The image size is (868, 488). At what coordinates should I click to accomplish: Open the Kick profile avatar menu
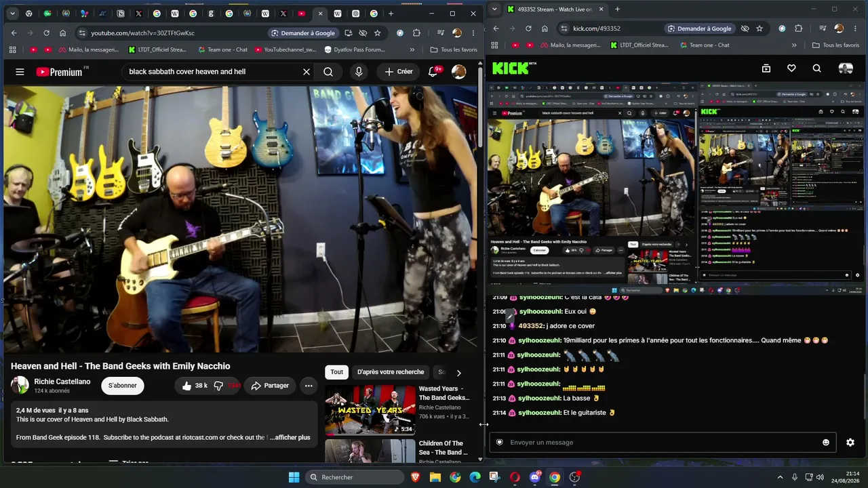(x=846, y=68)
